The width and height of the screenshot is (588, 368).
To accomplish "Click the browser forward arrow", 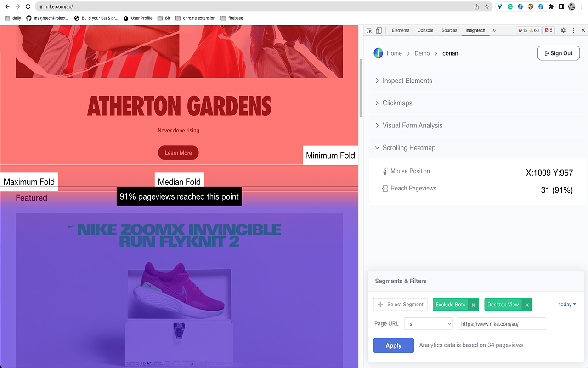I will point(17,7).
